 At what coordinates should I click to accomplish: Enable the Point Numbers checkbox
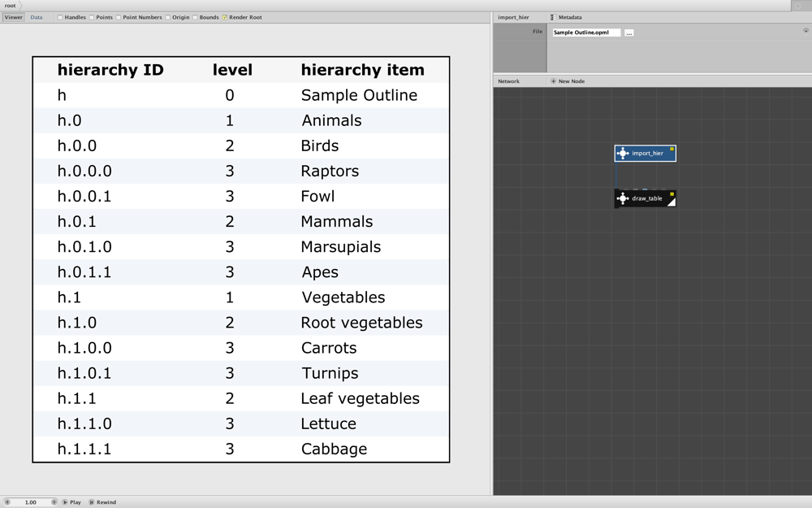119,17
